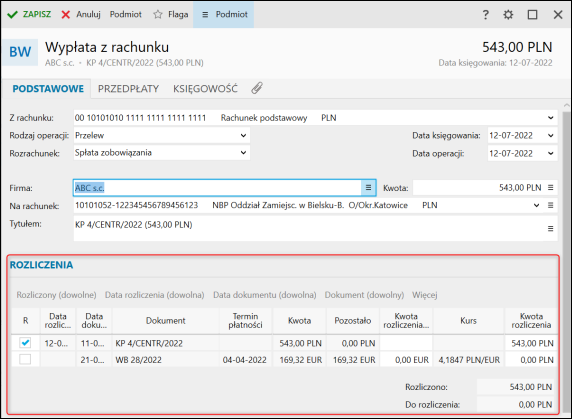Image resolution: width=572 pixels, height=419 pixels.
Task: Click the green ZAPISZ checkmark icon
Action: point(12,15)
